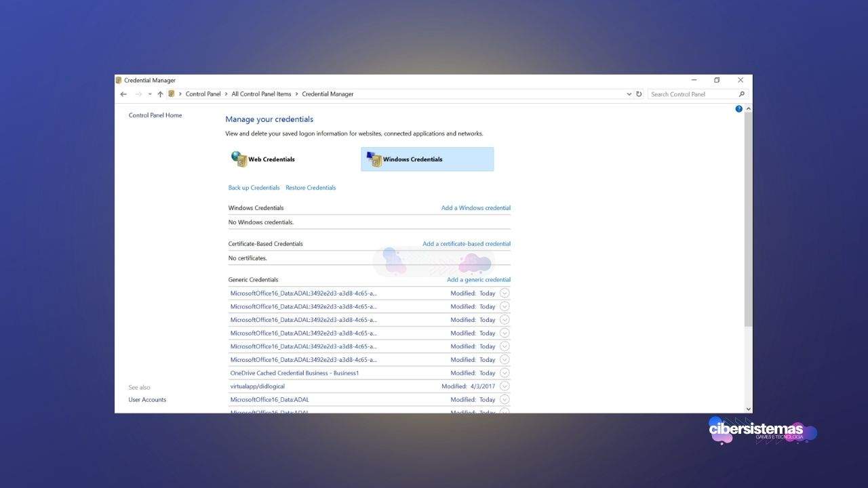Expand virtualapp/didlogical credential chevron

[505, 386]
